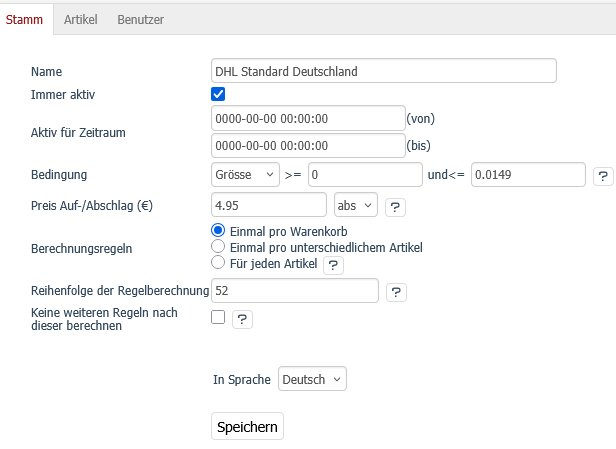
Task: Uncheck the 'Immer aktiv' checkbox
Action: pos(218,94)
